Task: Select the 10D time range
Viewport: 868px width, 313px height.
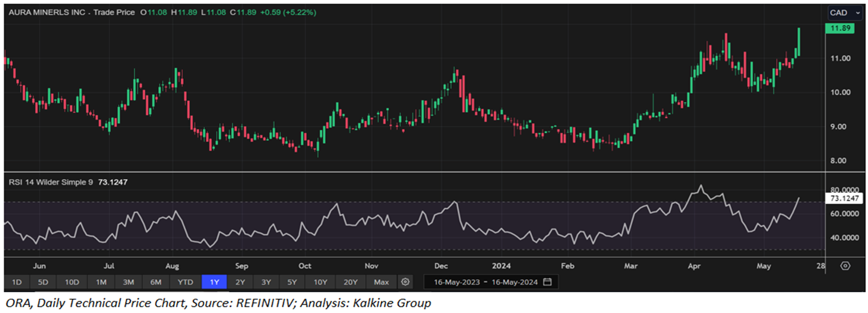Action: (x=72, y=281)
